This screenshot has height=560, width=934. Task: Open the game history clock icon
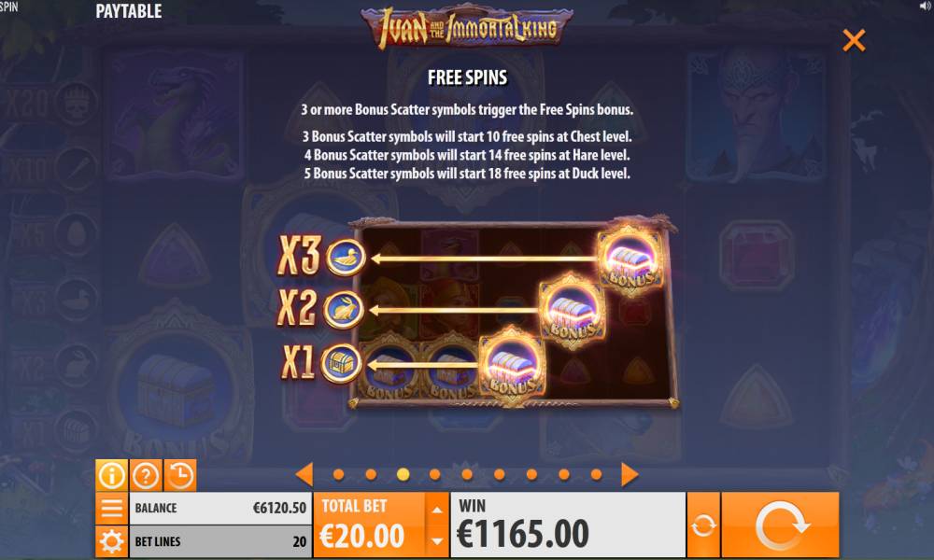coord(180,475)
